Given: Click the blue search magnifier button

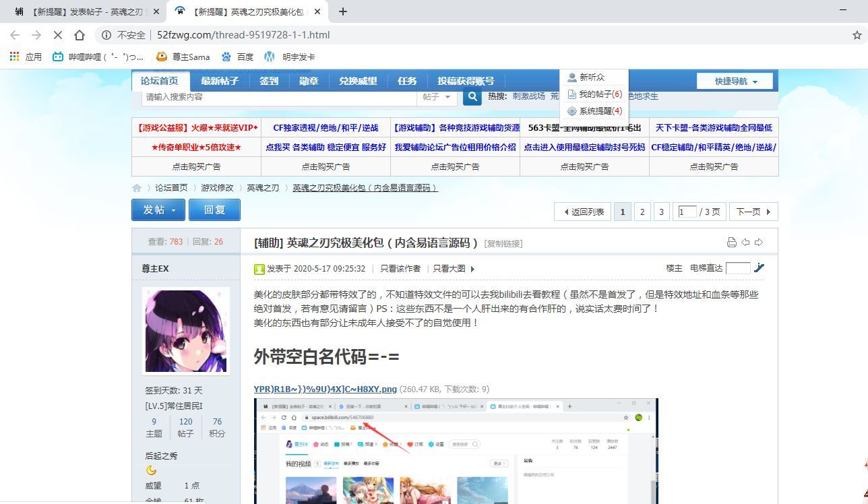Looking at the screenshot, I should (x=472, y=97).
